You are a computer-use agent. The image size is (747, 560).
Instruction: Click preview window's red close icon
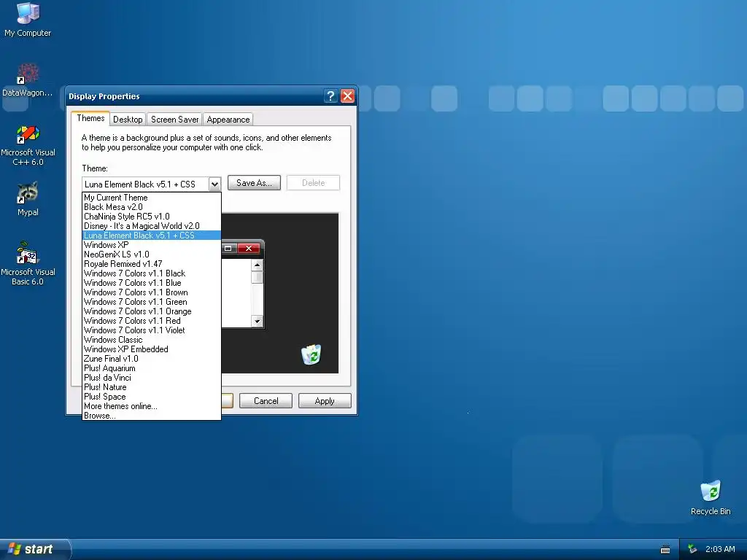click(249, 248)
